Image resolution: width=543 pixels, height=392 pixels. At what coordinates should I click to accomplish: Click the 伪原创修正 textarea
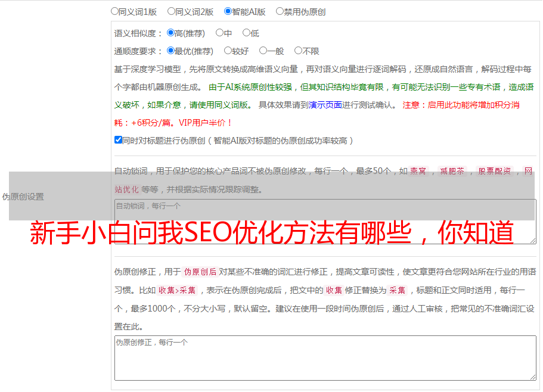(325, 358)
